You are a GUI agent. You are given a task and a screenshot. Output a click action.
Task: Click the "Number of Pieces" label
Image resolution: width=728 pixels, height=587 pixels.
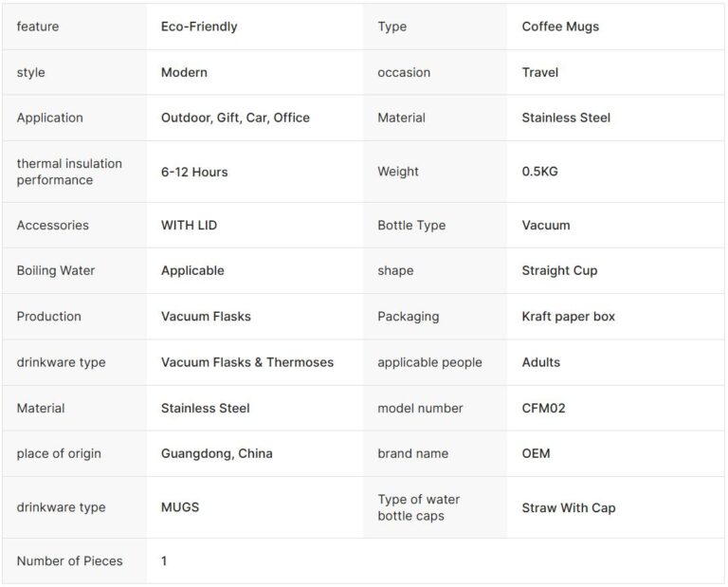click(x=69, y=560)
